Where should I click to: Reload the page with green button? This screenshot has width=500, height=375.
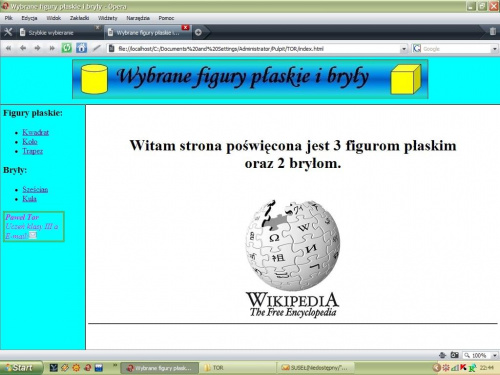(x=67, y=48)
